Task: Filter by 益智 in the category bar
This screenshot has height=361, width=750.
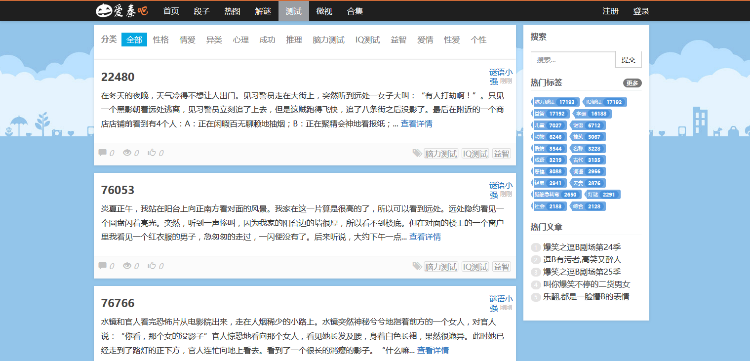Action: point(398,40)
